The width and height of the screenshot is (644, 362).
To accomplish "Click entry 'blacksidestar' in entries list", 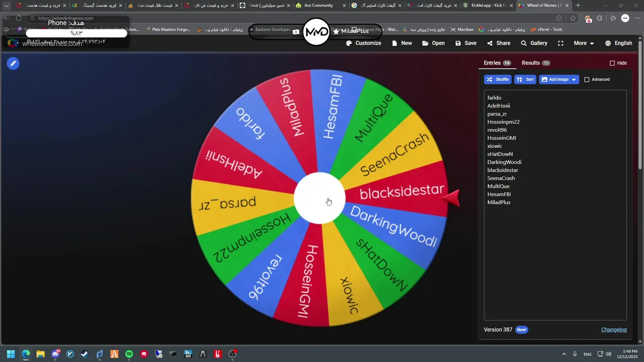I will [503, 170].
